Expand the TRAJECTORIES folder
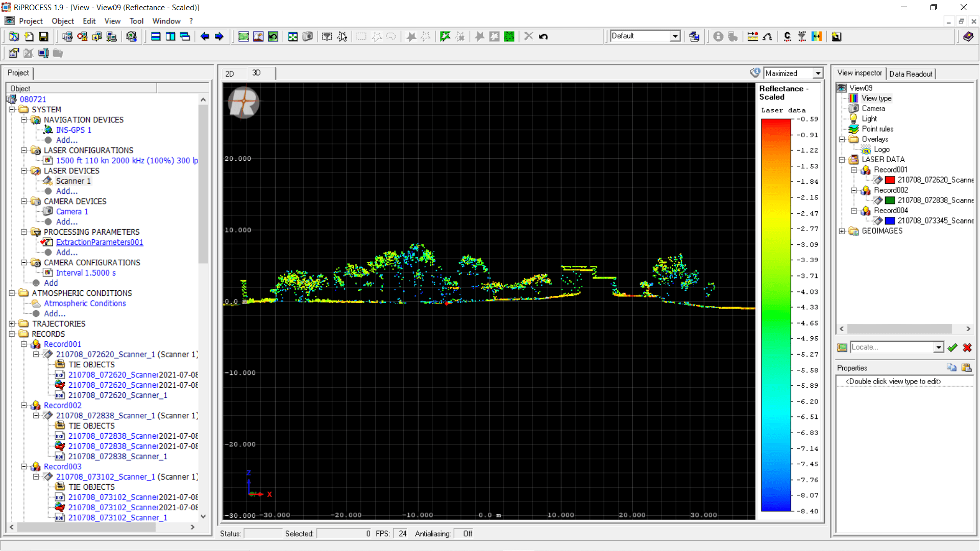 [x=12, y=323]
